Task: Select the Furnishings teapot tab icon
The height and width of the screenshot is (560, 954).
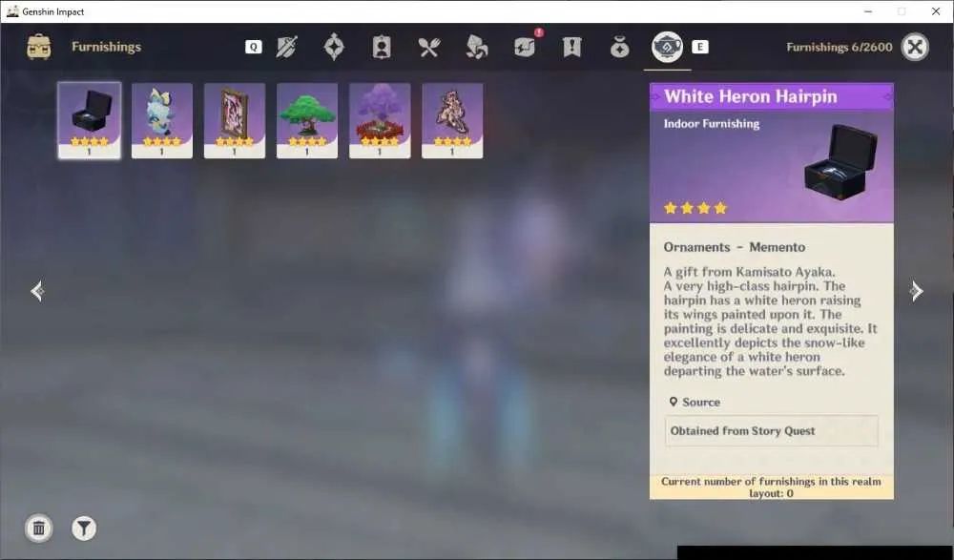Action: click(x=667, y=47)
